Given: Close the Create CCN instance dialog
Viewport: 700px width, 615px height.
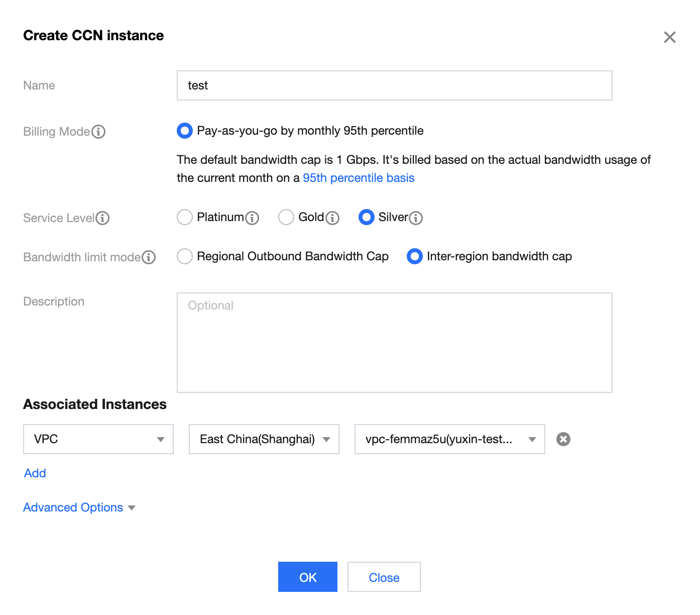Looking at the screenshot, I should [x=669, y=37].
